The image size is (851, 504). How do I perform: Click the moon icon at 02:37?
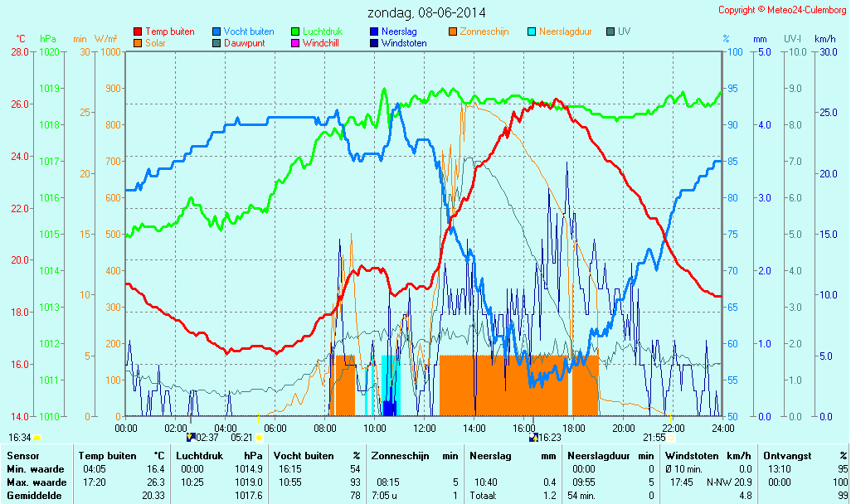pyautogui.click(x=191, y=437)
